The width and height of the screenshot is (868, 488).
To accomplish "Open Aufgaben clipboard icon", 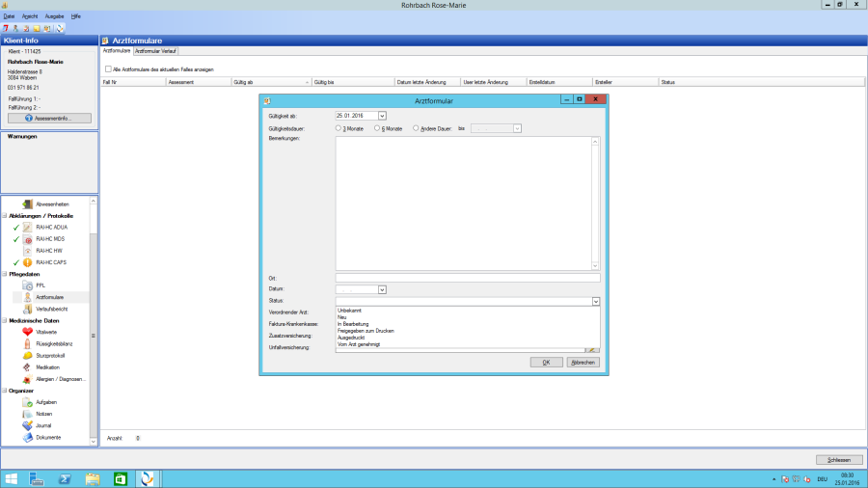I will click(x=27, y=402).
